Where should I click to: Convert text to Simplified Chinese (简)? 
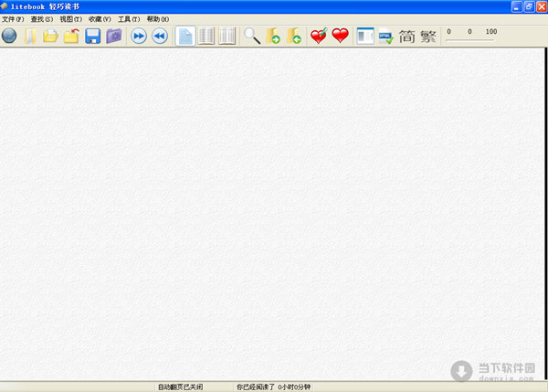pos(407,37)
